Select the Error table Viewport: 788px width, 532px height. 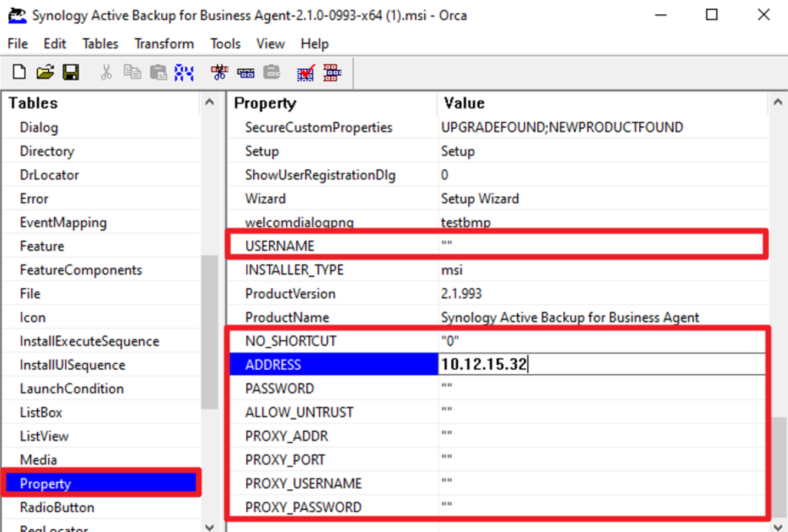pos(34,199)
